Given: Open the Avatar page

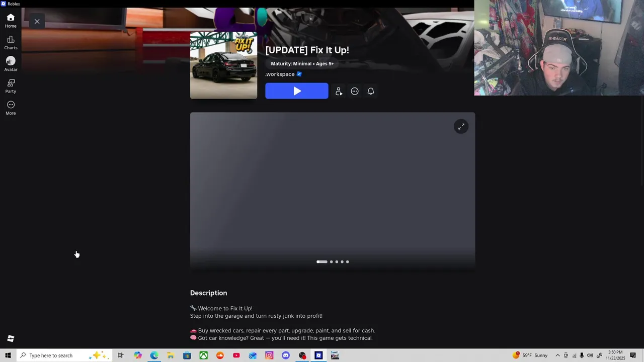Looking at the screenshot, I should [11, 64].
